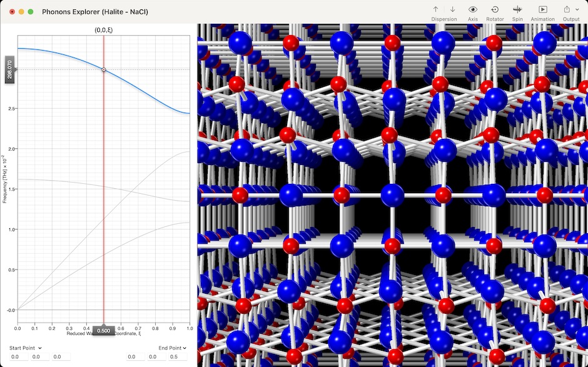Click the 298.070 frequency marker on the axis

[x=9, y=69]
